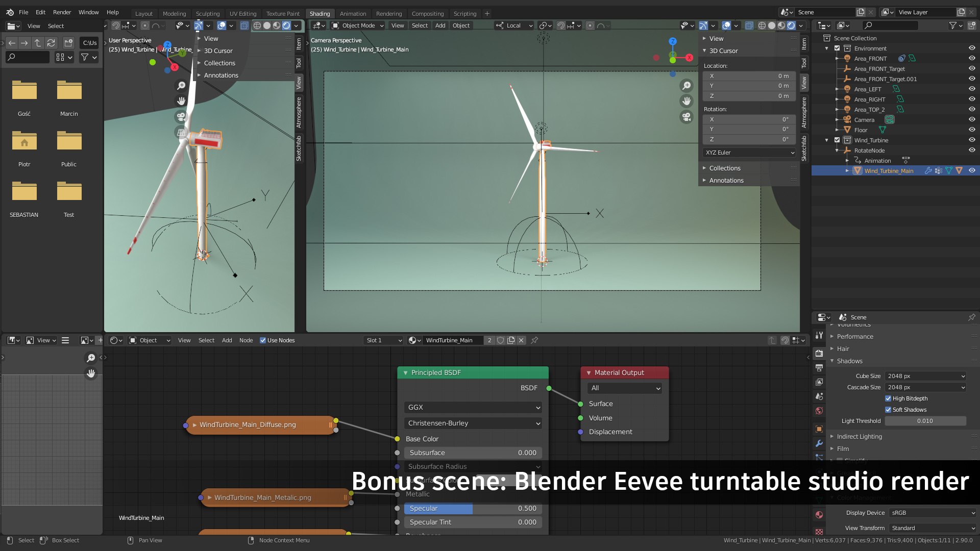Hide Wind_Turbine_Main in outliner
Screen dimensions: 980x551
click(972, 171)
